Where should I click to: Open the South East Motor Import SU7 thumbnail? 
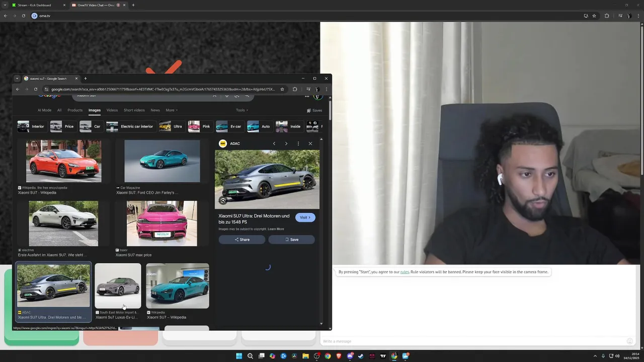point(118,286)
